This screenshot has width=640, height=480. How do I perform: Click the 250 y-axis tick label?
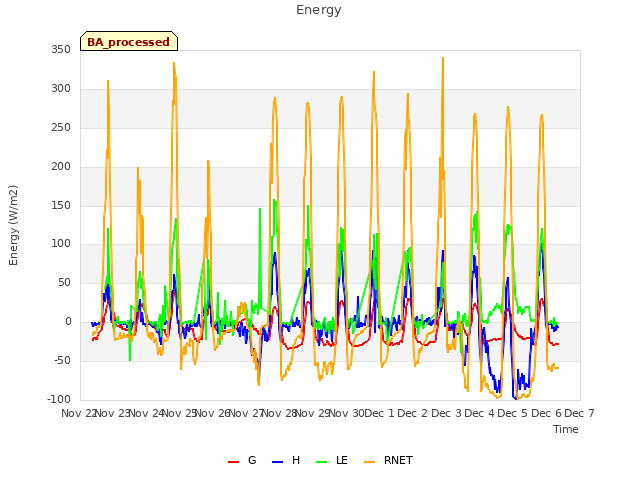(61, 127)
